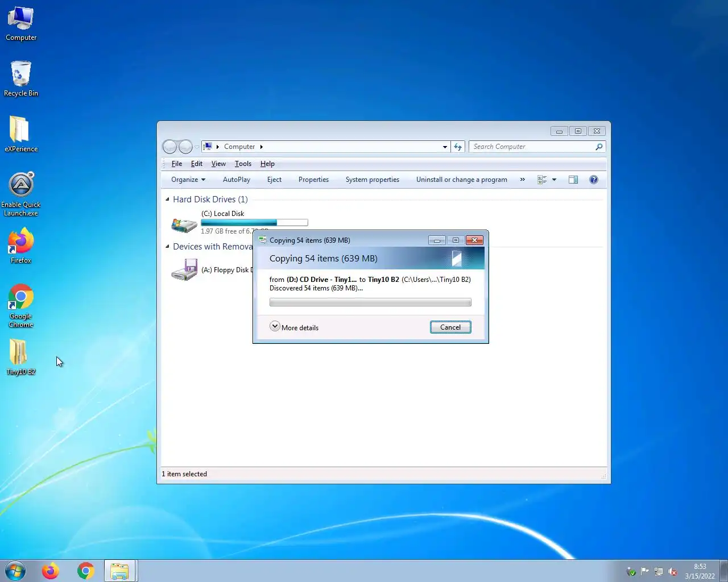Image resolution: width=728 pixels, height=582 pixels.
Task: Click "Discovered 54 items (639 MB)..." text
Action: [x=316, y=288]
